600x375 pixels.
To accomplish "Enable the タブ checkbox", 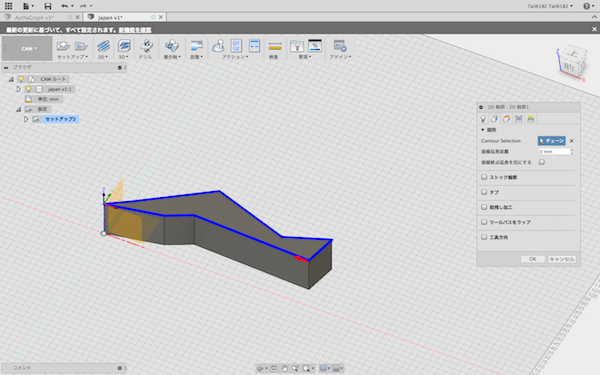I will click(484, 192).
